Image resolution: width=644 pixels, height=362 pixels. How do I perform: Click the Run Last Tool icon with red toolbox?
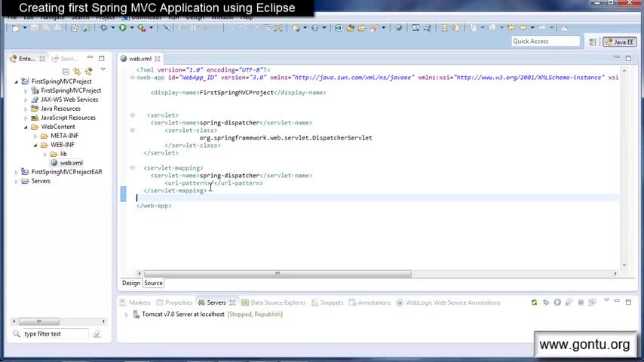[x=142, y=28]
